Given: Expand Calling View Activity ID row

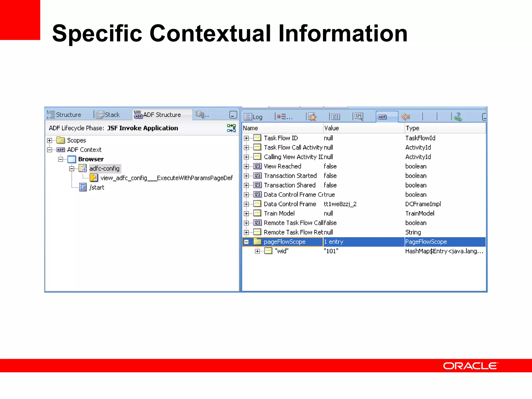Looking at the screenshot, I should 246,157.
